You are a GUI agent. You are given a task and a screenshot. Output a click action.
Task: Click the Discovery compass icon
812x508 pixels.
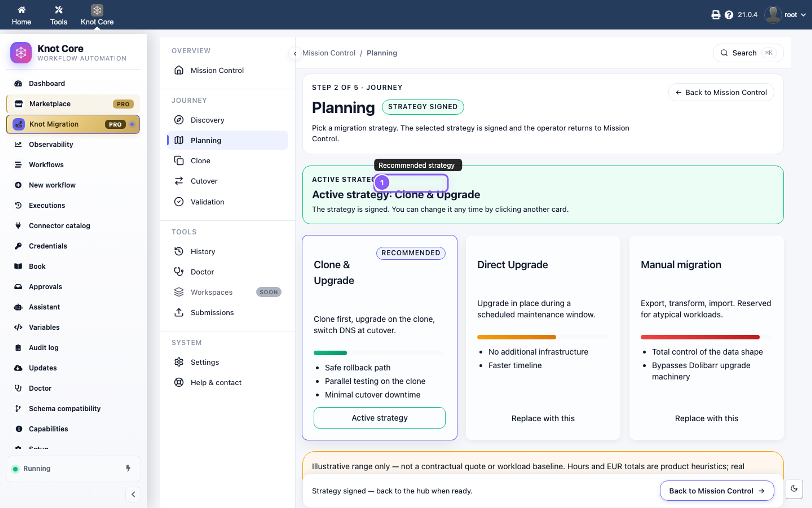point(179,120)
